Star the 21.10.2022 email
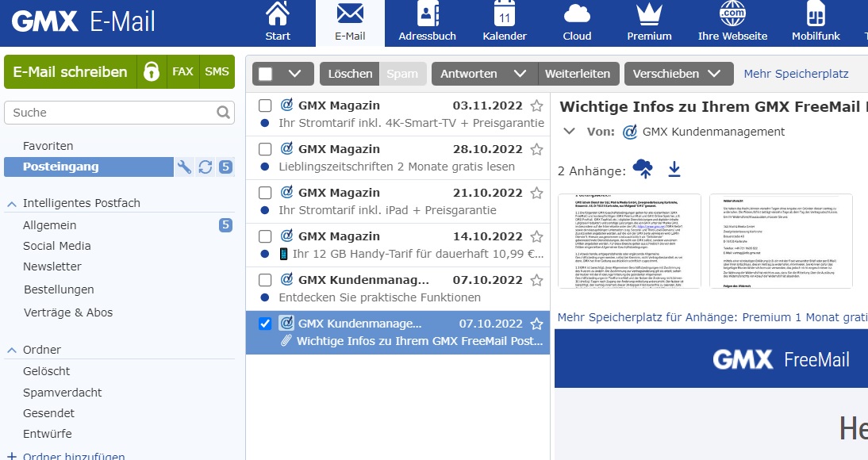868x460 pixels. click(x=536, y=193)
